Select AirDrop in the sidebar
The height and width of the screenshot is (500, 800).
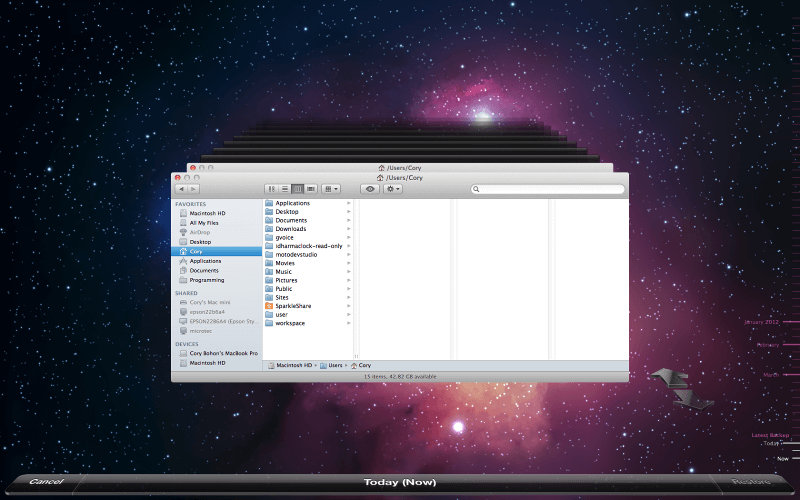tap(200, 232)
